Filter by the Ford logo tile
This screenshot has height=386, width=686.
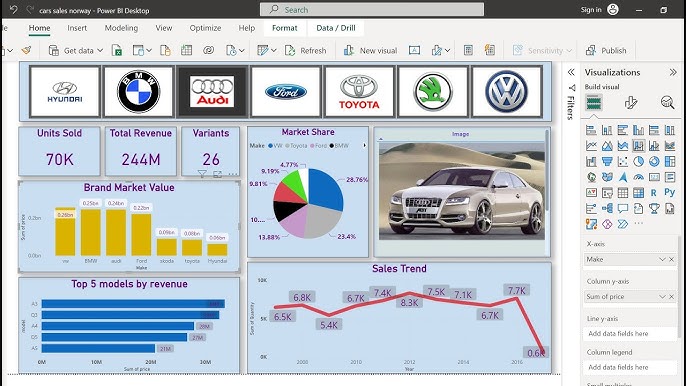click(286, 91)
